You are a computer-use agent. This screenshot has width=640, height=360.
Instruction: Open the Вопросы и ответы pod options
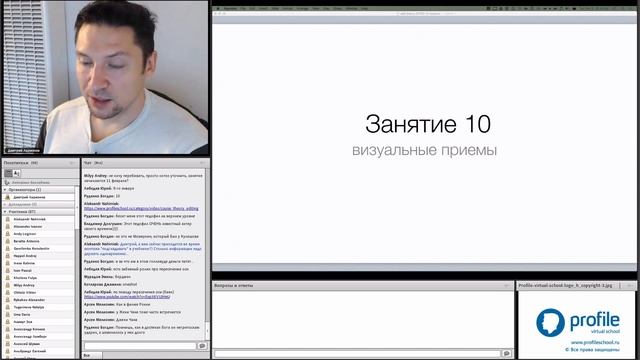point(507,286)
